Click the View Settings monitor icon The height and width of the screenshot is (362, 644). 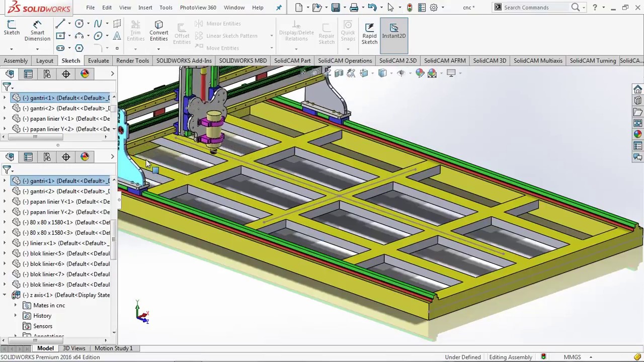451,73
